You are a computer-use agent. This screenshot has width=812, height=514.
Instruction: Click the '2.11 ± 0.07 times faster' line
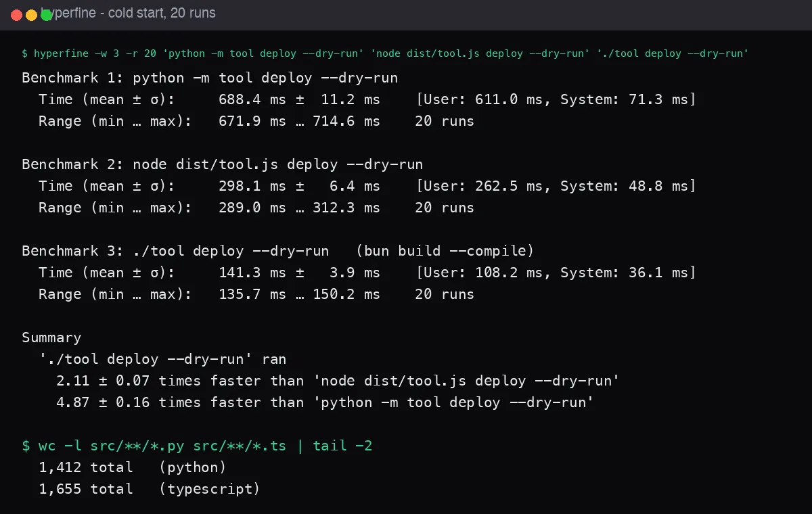[338, 381]
